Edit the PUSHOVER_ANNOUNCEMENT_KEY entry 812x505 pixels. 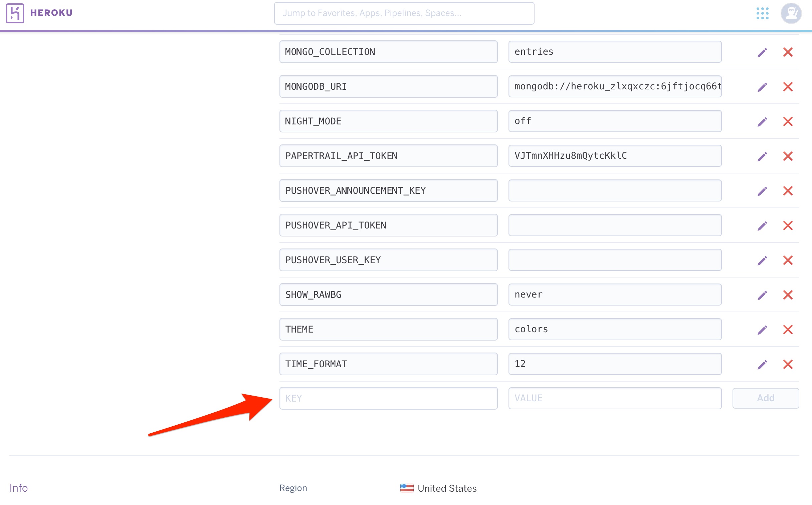(762, 191)
